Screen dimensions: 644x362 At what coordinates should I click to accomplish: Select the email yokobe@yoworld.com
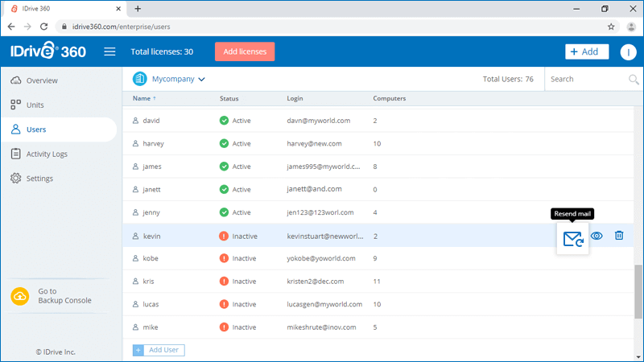tap(320, 258)
